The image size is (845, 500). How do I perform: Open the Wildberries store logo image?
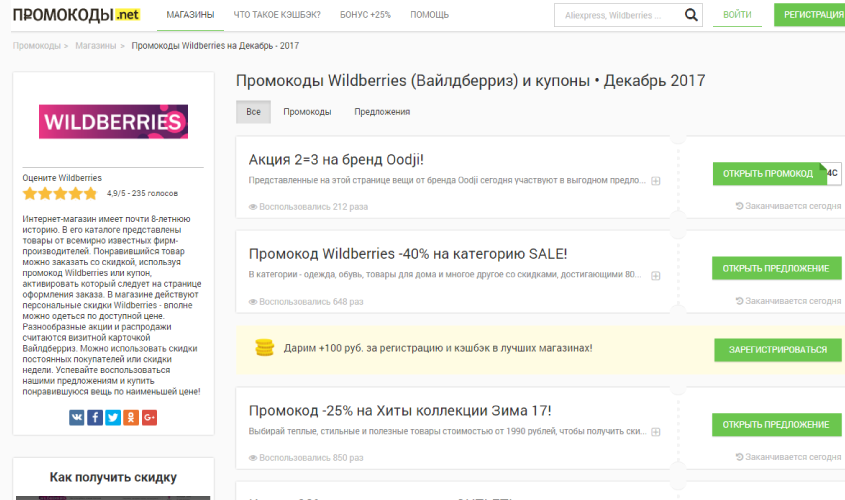point(113,122)
